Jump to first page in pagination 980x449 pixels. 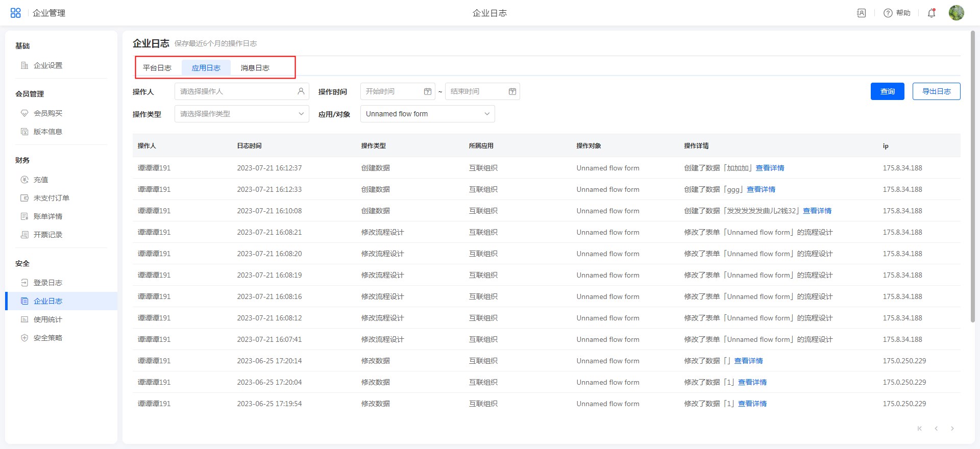pyautogui.click(x=920, y=429)
